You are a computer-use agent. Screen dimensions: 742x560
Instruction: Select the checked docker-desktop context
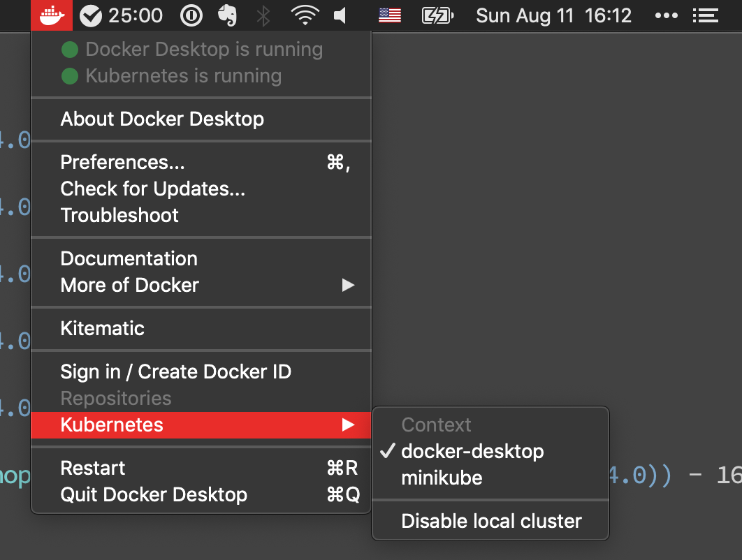(x=472, y=451)
